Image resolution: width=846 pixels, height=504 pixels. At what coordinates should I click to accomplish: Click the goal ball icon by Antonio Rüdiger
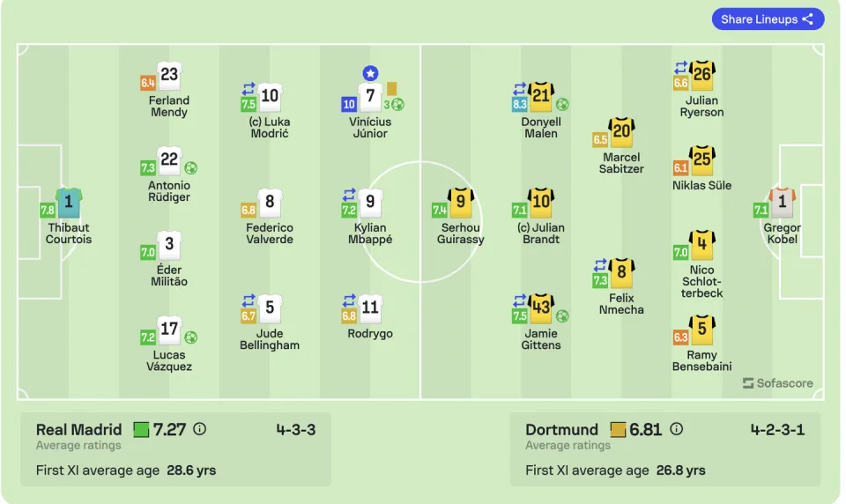(190, 167)
